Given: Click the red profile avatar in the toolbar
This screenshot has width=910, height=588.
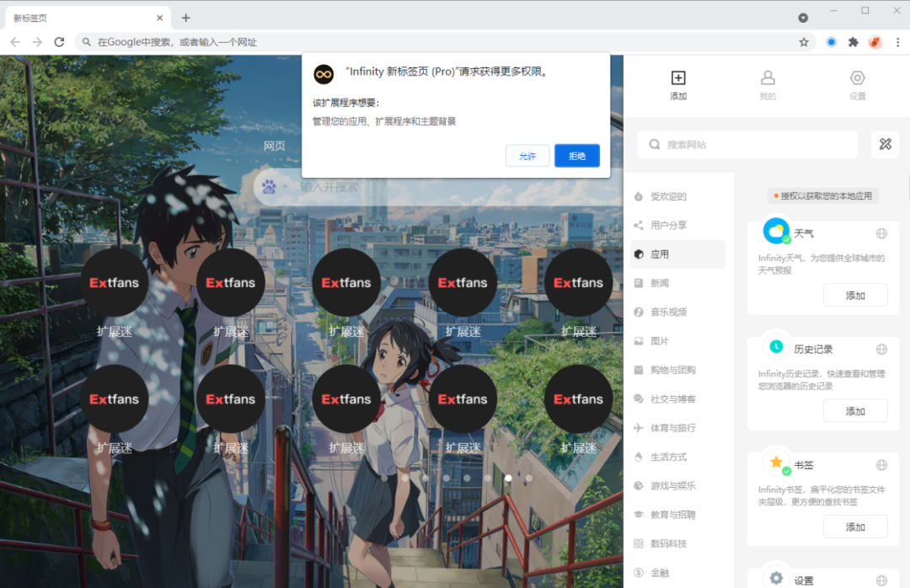Looking at the screenshot, I should [x=875, y=42].
